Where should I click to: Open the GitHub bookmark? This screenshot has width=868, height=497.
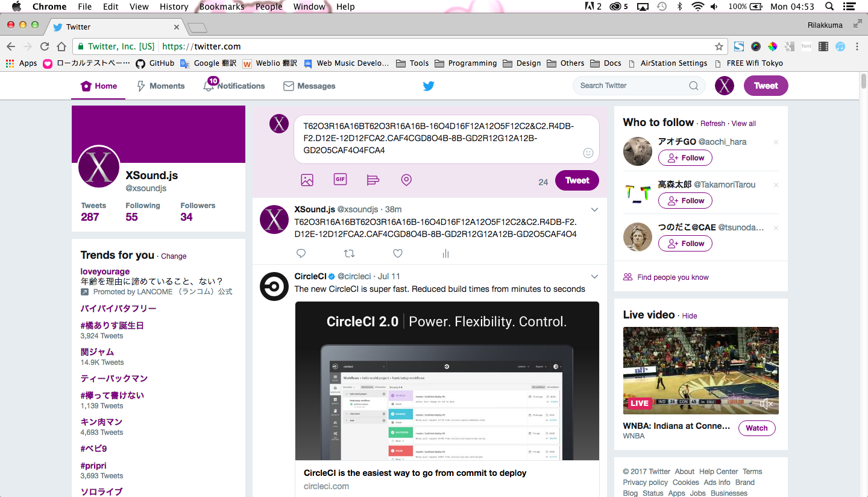[155, 63]
